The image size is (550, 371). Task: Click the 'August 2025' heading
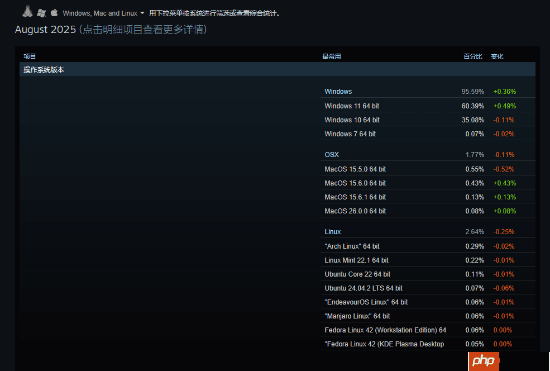(45, 29)
